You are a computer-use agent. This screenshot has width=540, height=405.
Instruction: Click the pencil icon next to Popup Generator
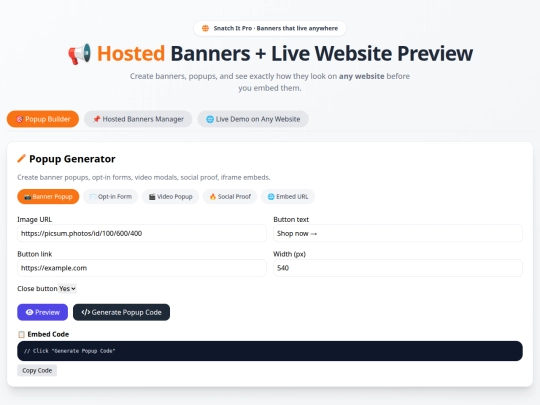(x=21, y=158)
